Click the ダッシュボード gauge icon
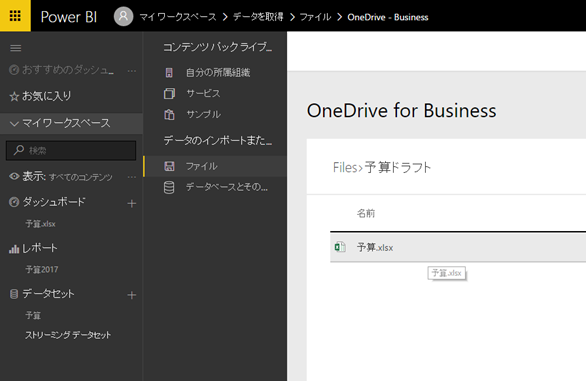Viewport: 586px width, 381px height. point(14,202)
